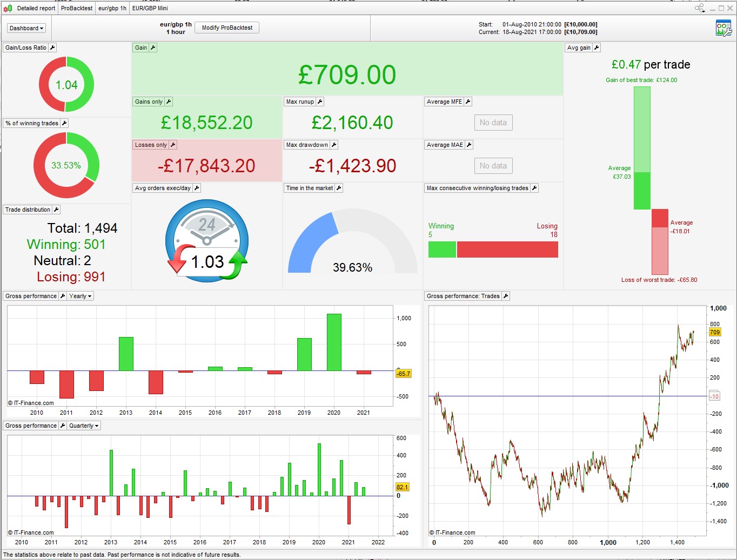
Task: Click the candlestick app icon in title bar
Action: click(x=8, y=8)
